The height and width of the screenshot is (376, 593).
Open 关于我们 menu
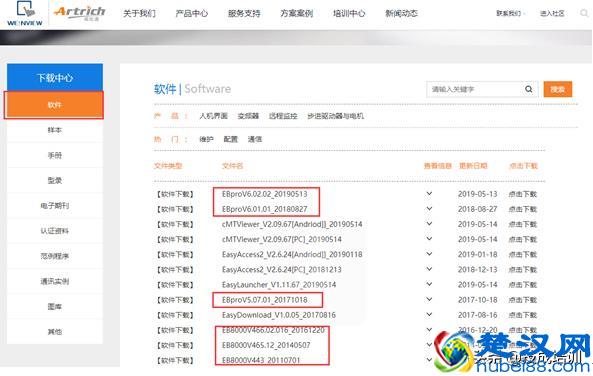139,13
